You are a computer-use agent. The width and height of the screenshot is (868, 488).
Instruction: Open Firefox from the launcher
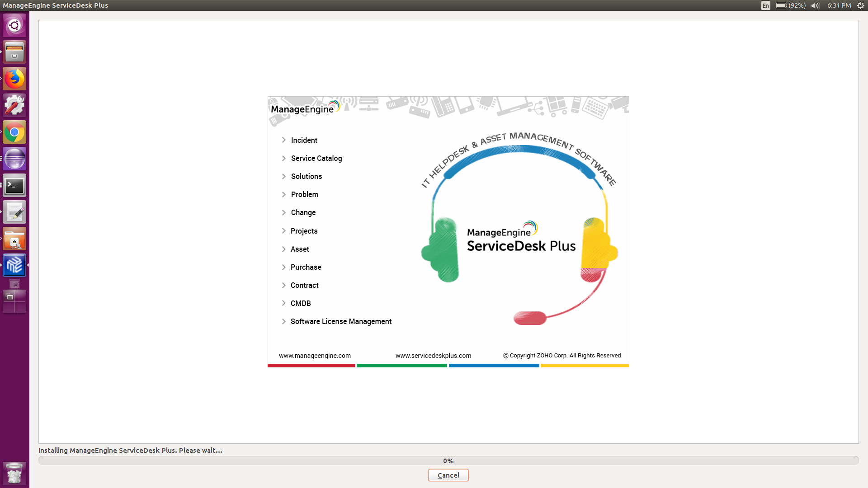tap(14, 79)
